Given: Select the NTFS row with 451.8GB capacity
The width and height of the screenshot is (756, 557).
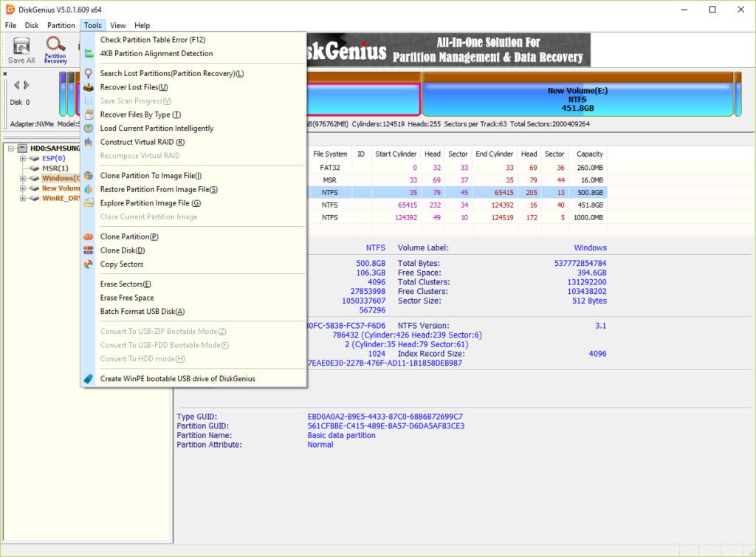Looking at the screenshot, I should tap(457, 205).
